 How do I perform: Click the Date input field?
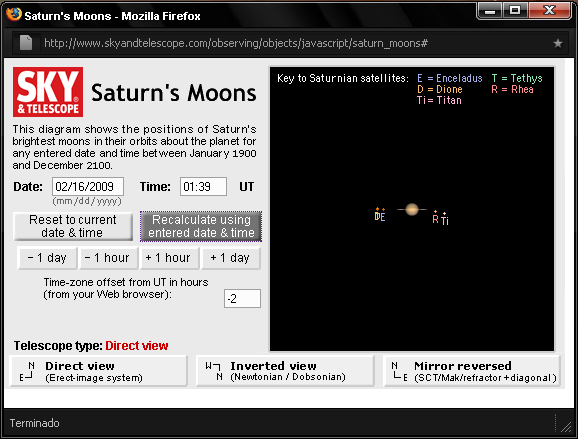click(88, 187)
